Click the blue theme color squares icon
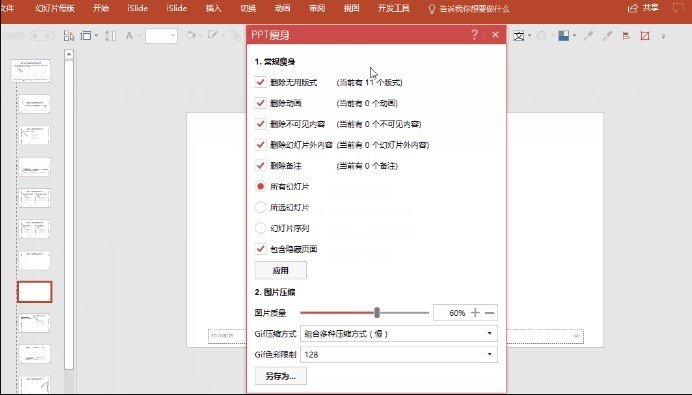The width and height of the screenshot is (692, 395). click(564, 36)
